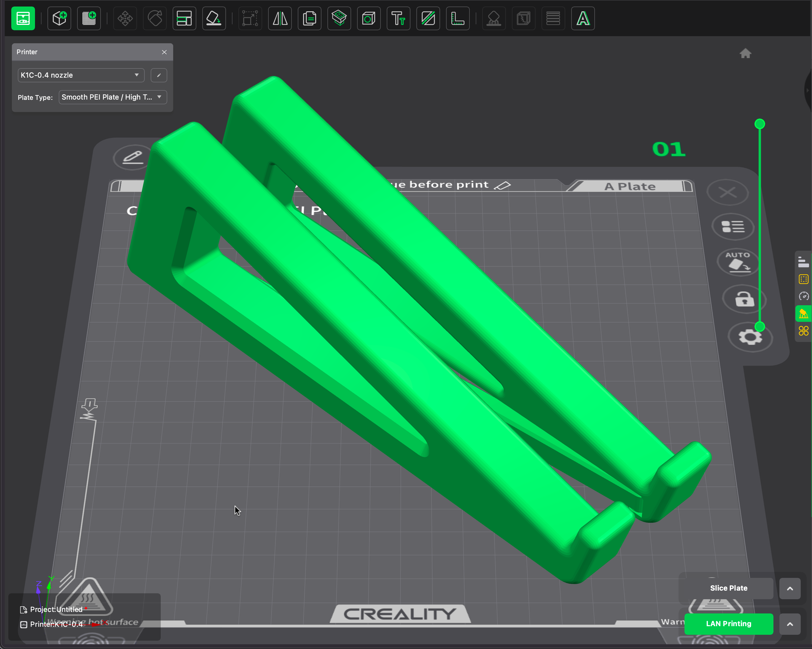Viewport: 812px width, 649px height.
Task: Click the Slice Plate button
Action: coord(728,588)
